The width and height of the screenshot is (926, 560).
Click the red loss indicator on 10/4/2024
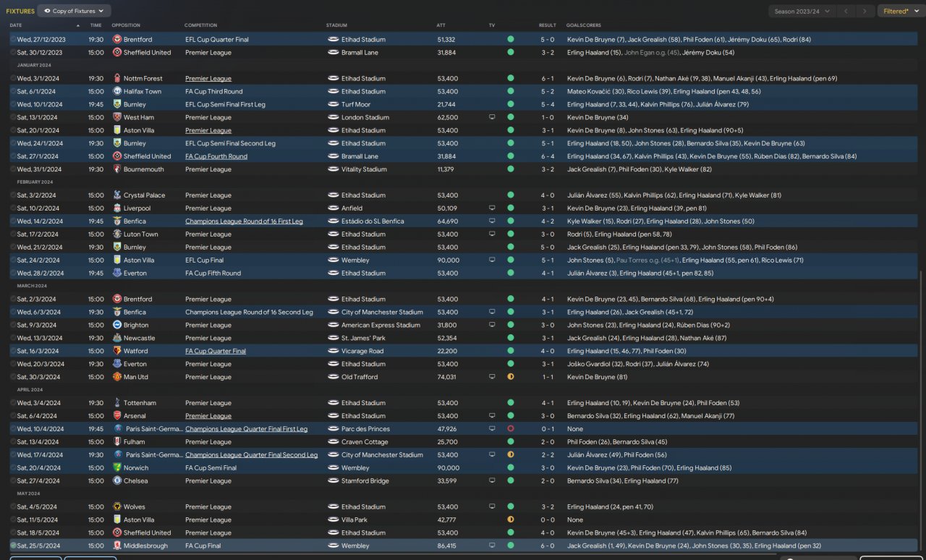511,429
